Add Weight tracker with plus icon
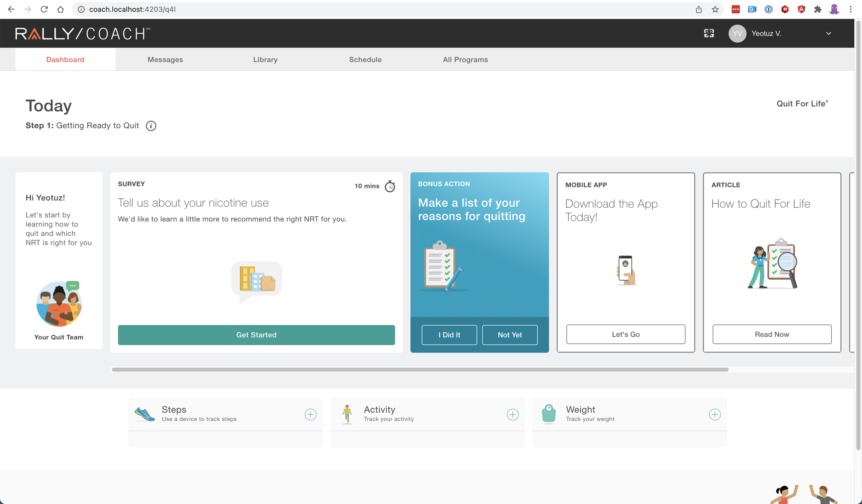This screenshot has height=504, width=862. [714, 414]
